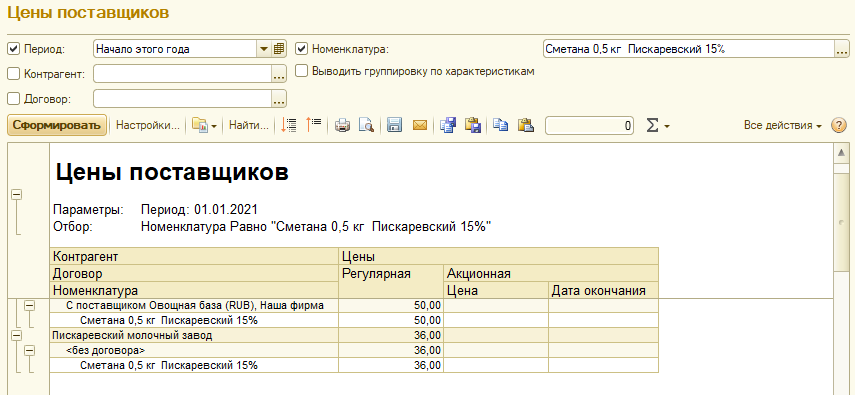Save the report using floppy disk icon
Image resolution: width=855 pixels, height=395 pixels.
(394, 125)
